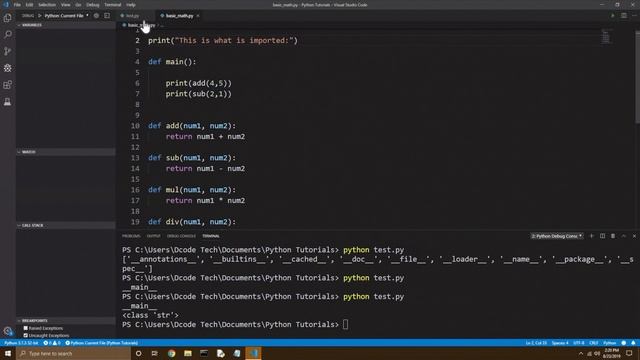Collapse the Breakpoints section
The height and width of the screenshot is (360, 640).
[66, 321]
